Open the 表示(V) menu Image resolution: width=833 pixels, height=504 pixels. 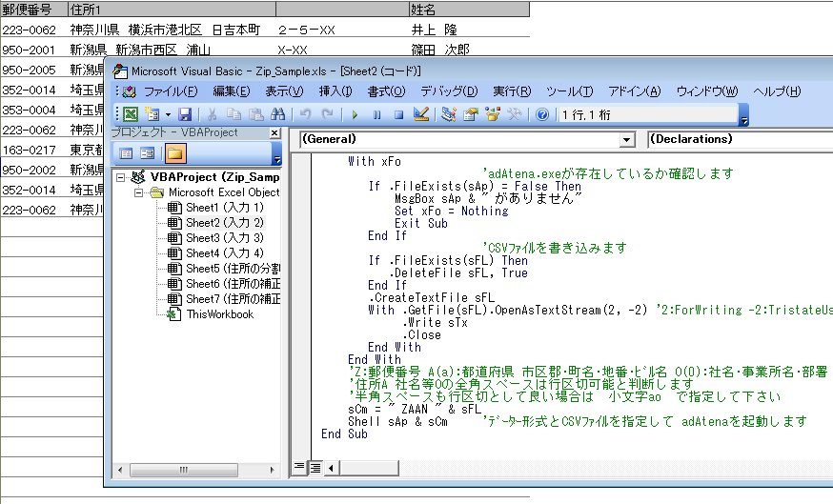284,91
